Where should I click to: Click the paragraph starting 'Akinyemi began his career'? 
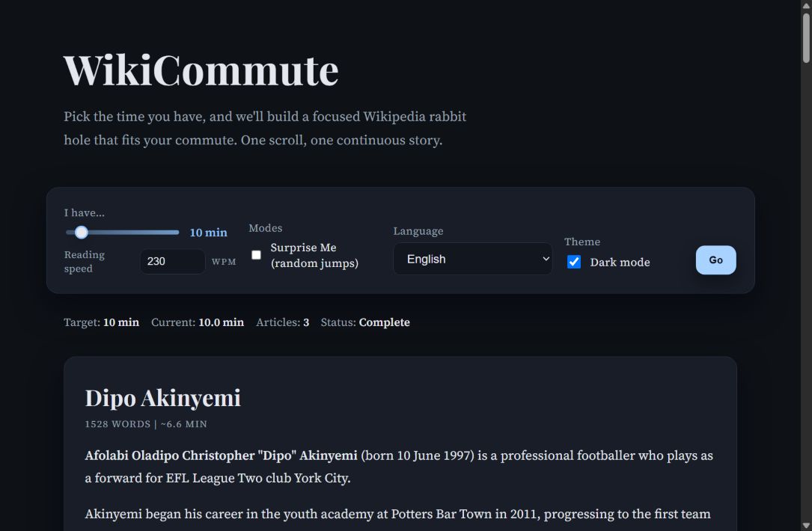pos(397,514)
